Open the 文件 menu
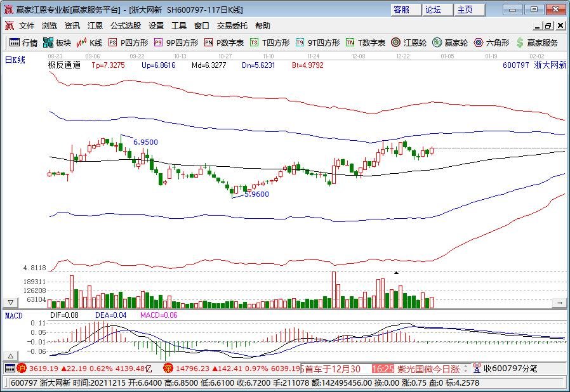 coord(27,26)
